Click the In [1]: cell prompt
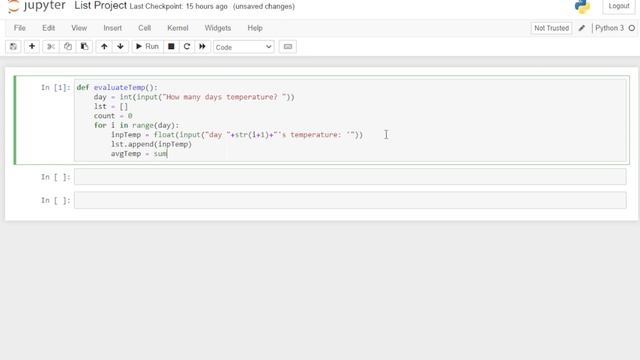This screenshot has width=640, height=360. pyautogui.click(x=56, y=87)
